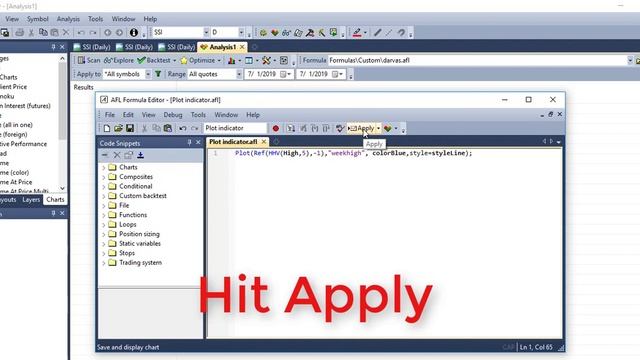Pin the Code Snippets panel
Image resolution: width=640 pixels, height=360 pixels.
tap(189, 142)
